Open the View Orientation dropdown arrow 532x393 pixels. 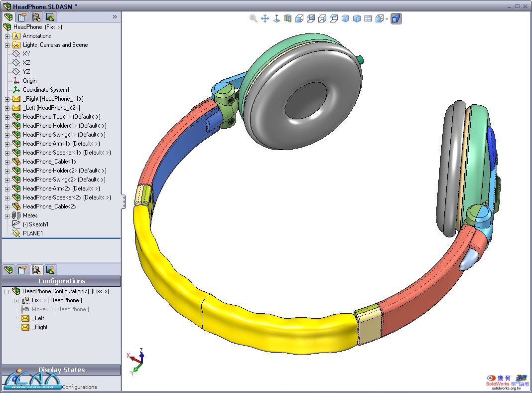[387, 19]
